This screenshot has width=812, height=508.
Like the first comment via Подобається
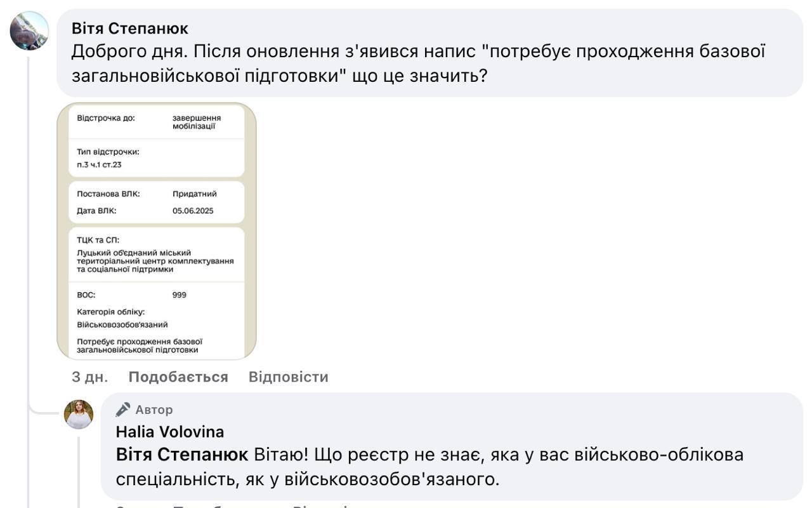pyautogui.click(x=178, y=377)
